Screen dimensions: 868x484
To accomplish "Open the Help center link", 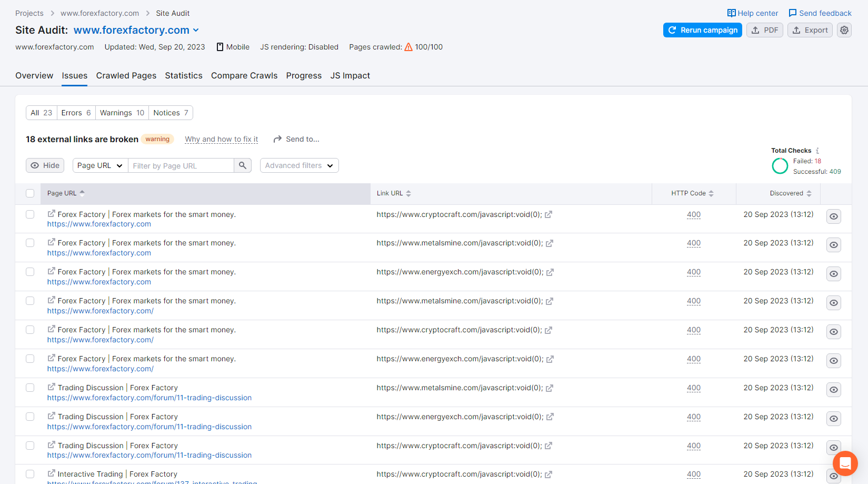I will coord(753,13).
